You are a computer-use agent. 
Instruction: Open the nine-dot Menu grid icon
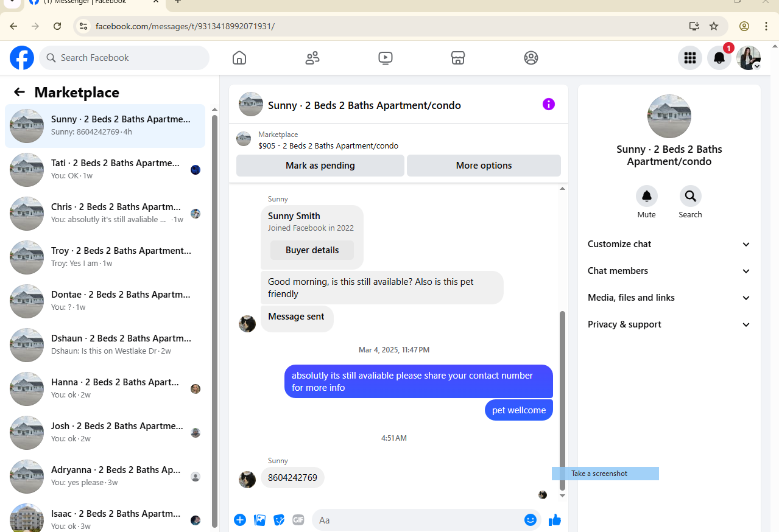[x=690, y=58]
